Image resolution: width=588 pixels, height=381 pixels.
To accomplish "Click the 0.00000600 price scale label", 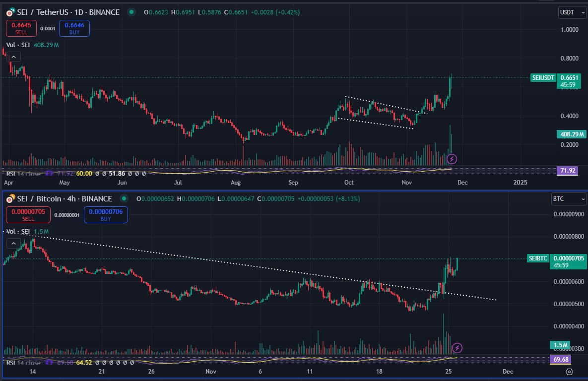I will pyautogui.click(x=569, y=282).
